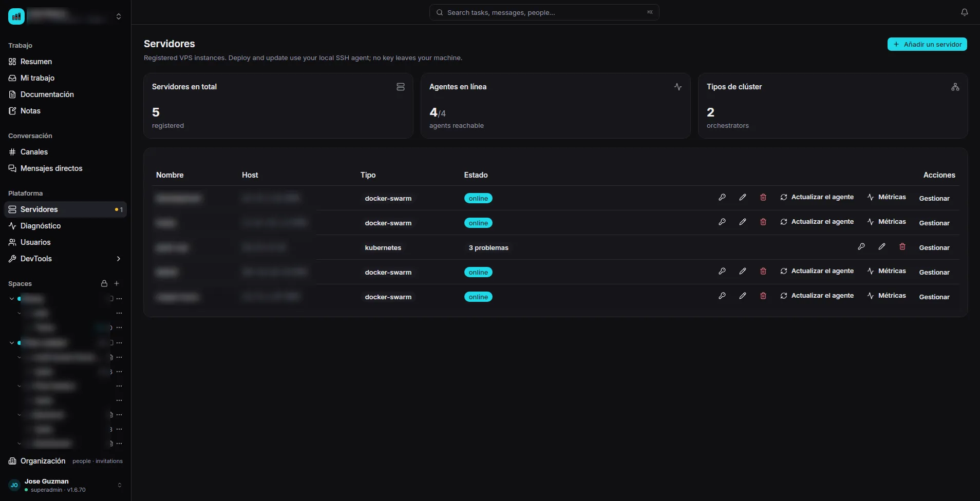Click the app logo in sidebar header
Screen dimensions: 980x501
16,16
